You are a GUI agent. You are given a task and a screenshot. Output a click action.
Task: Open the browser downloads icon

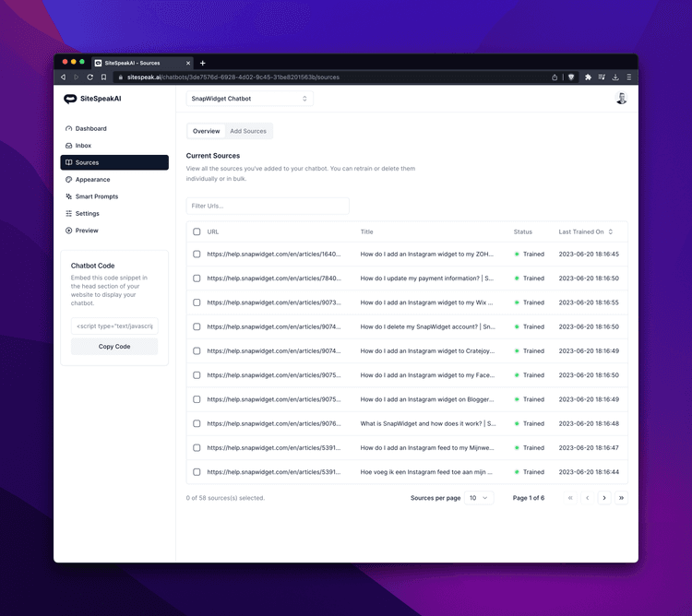click(615, 77)
